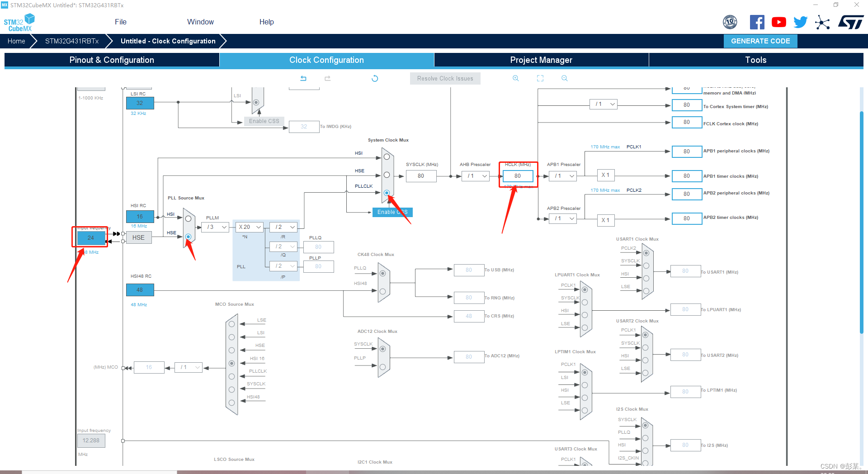The image size is (868, 474).
Task: Switch to Pinout & Configuration tab
Action: pos(112,60)
